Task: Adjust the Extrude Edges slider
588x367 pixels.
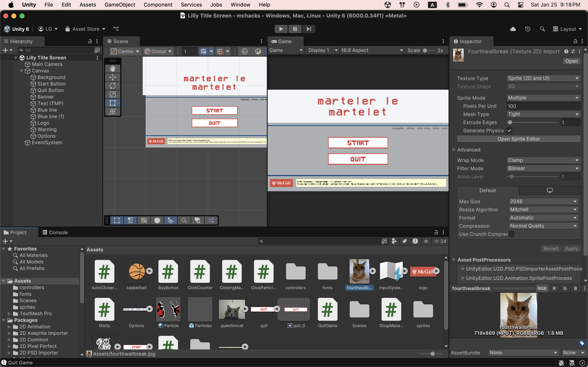Action: (x=510, y=123)
